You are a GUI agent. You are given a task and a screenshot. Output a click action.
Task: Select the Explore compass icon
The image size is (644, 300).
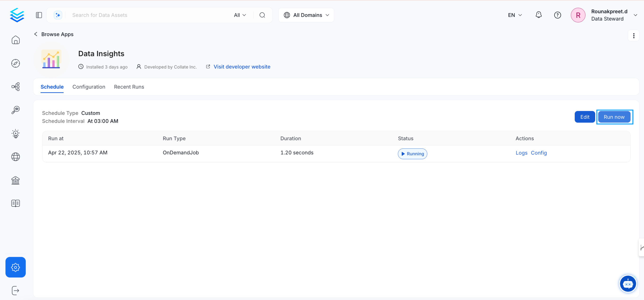point(16,63)
